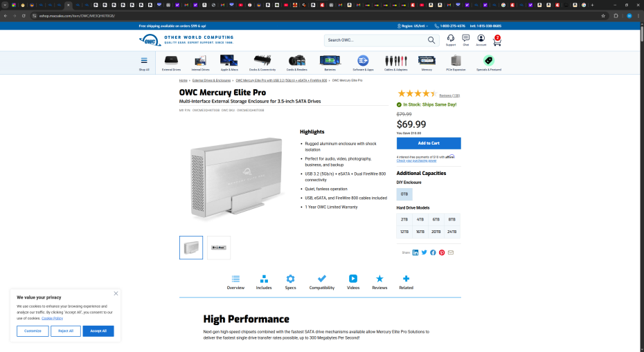The height and width of the screenshot is (352, 644).
Task: Click Customize cookies button
Action: tap(33, 331)
